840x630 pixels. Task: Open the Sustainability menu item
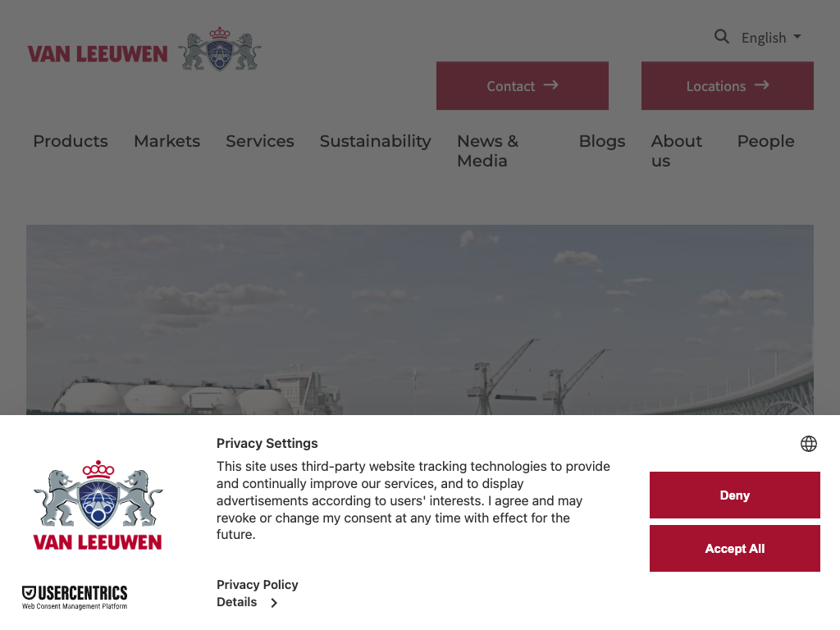point(376,141)
